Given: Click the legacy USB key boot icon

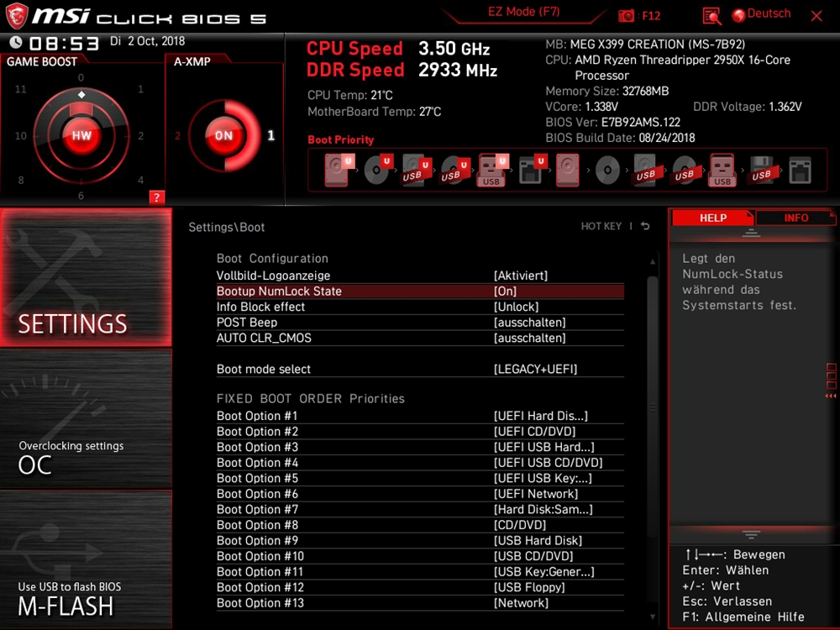Looking at the screenshot, I should point(722,171).
